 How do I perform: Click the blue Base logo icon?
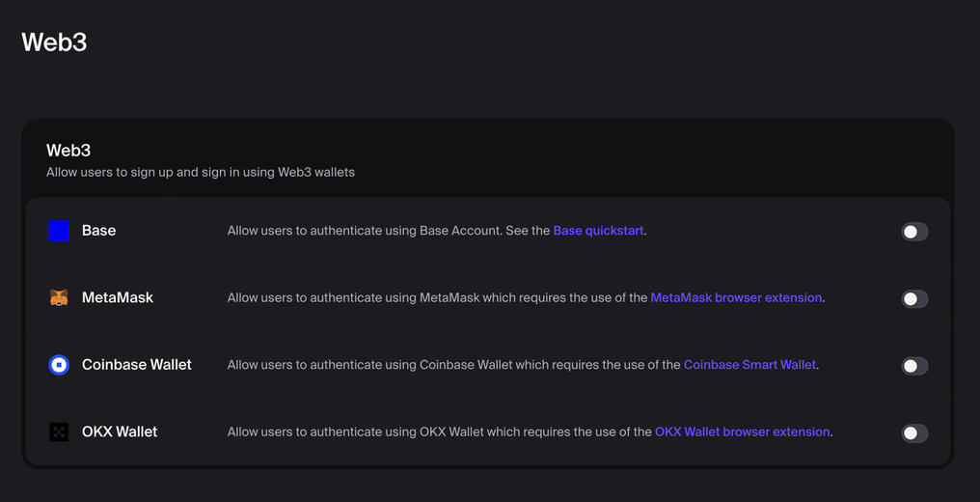click(59, 231)
